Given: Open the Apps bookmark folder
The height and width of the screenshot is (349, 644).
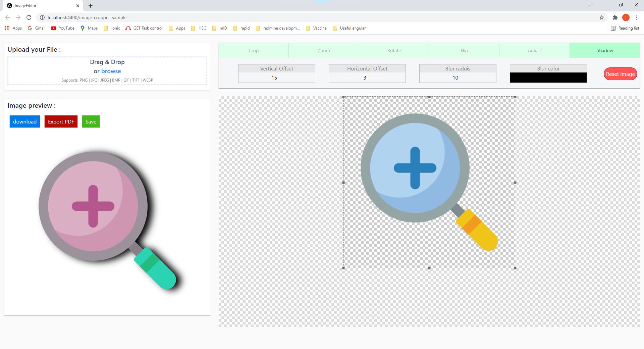Looking at the screenshot, I should point(177,28).
